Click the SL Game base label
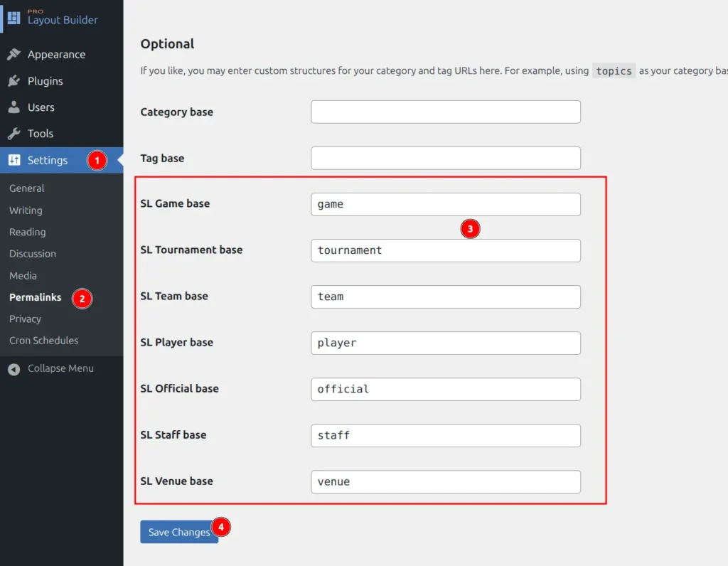 (175, 203)
